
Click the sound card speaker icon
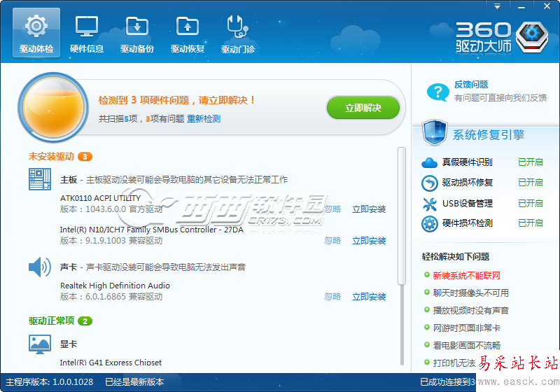(x=40, y=267)
